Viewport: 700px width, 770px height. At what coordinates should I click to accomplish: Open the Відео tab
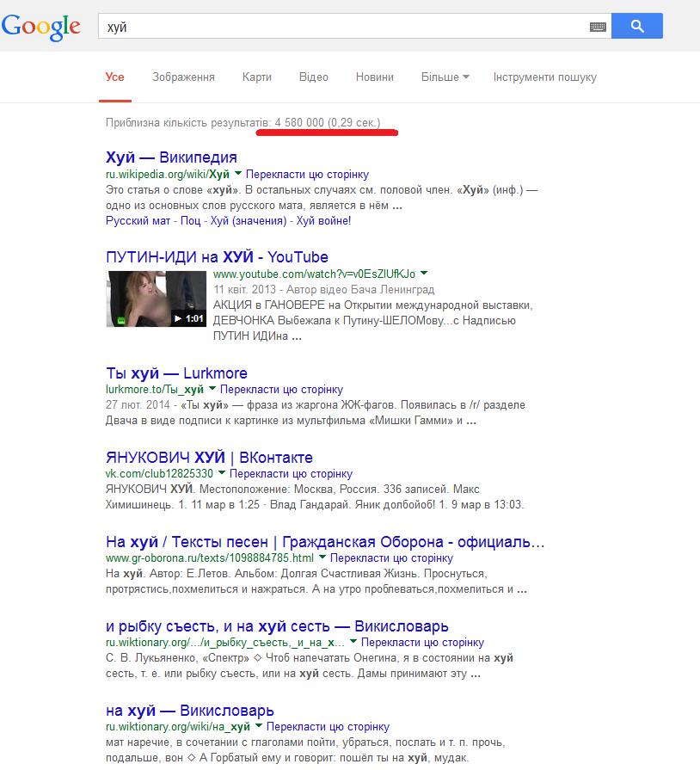click(314, 77)
